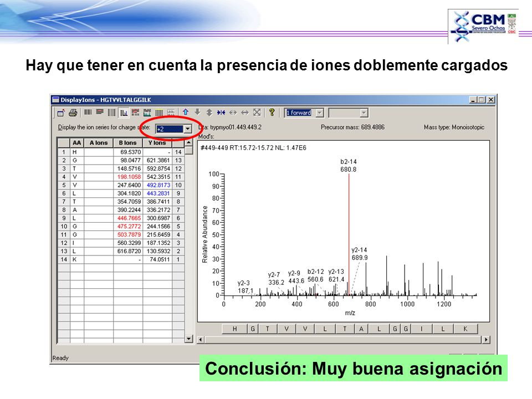The height and width of the screenshot is (399, 532).
Task: Select the Y ion value 336.2172
Action: (x=157, y=210)
